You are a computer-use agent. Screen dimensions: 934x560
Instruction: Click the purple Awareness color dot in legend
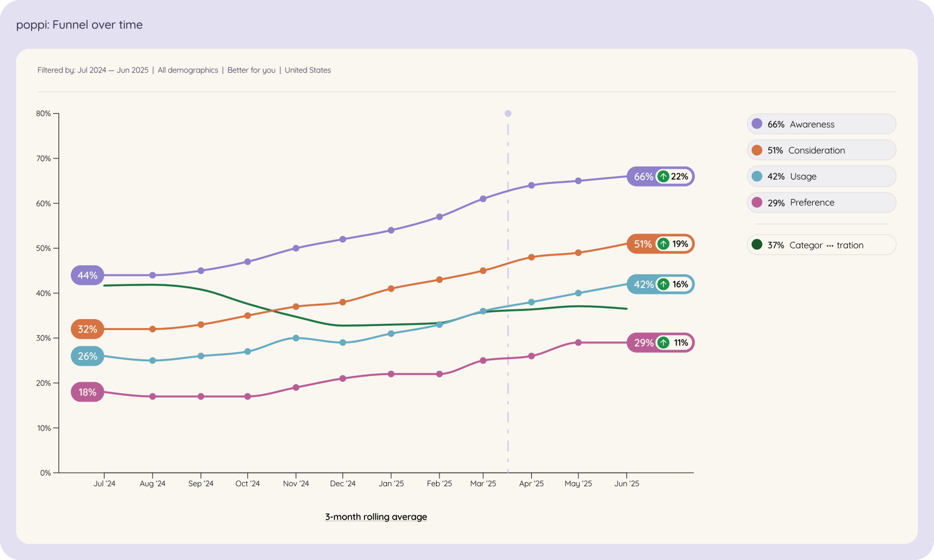tap(757, 124)
